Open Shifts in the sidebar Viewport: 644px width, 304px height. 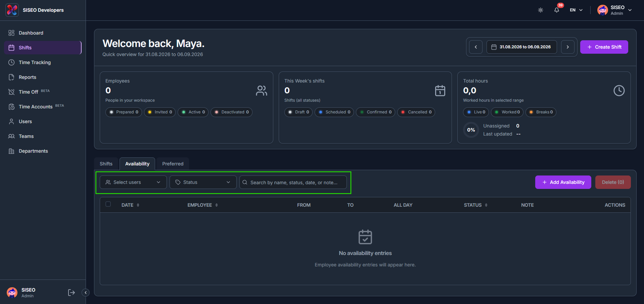[x=43, y=48]
